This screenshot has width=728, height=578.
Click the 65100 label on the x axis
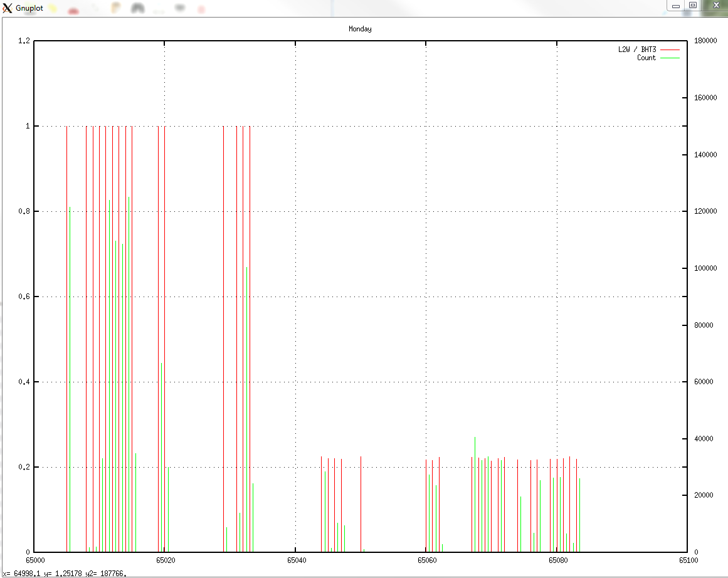[x=688, y=560]
